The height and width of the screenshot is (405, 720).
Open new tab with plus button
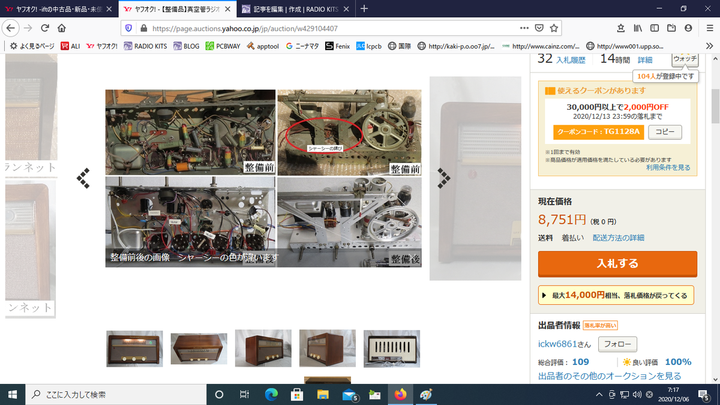point(363,8)
